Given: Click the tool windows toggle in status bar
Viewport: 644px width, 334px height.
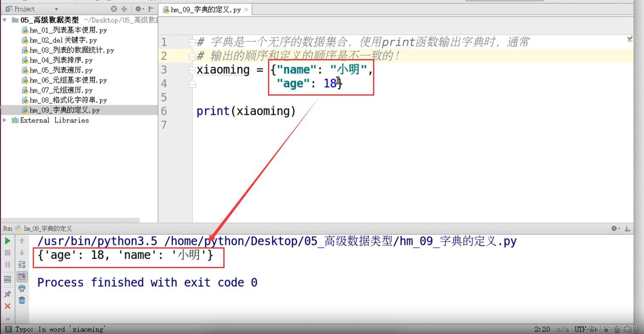Looking at the screenshot, I should click(x=9, y=329).
